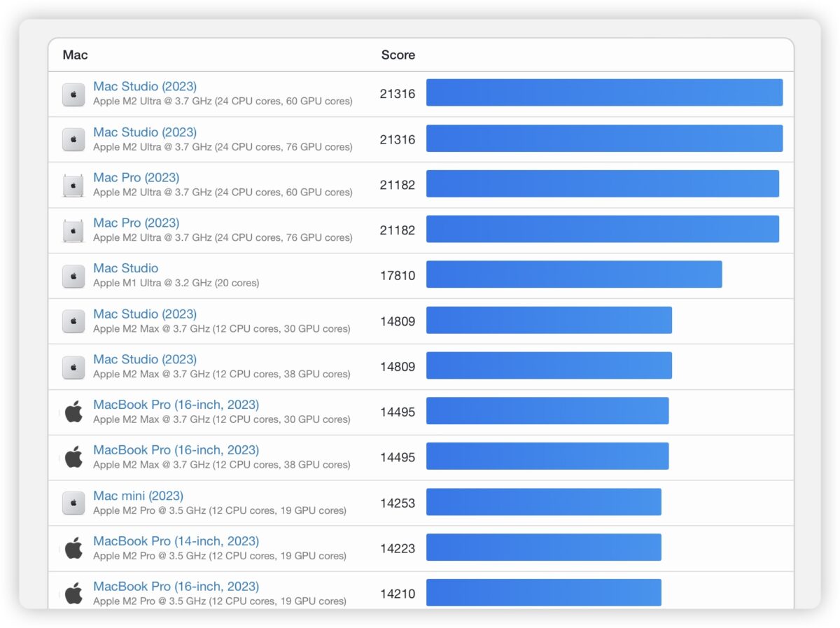Click Apple M1 Ultra @ 3.2 GHz (20 cores) text
Screen dimensions: 840x628
[176, 284]
